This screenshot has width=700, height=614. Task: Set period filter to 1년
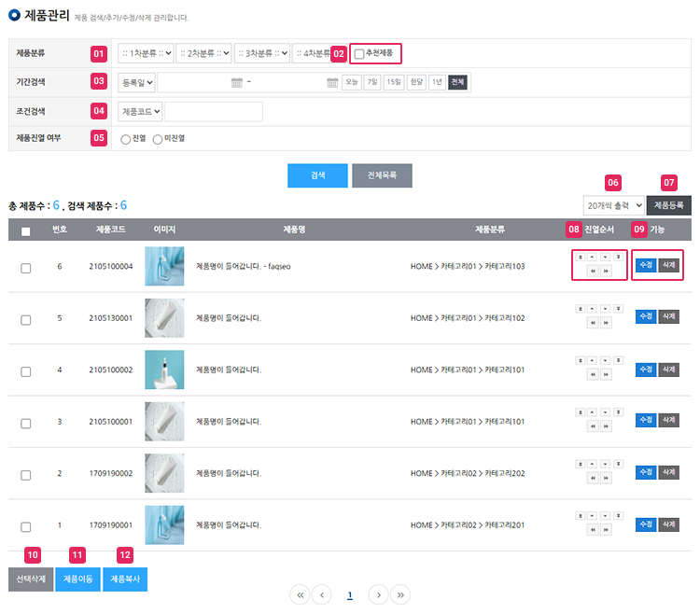(437, 82)
